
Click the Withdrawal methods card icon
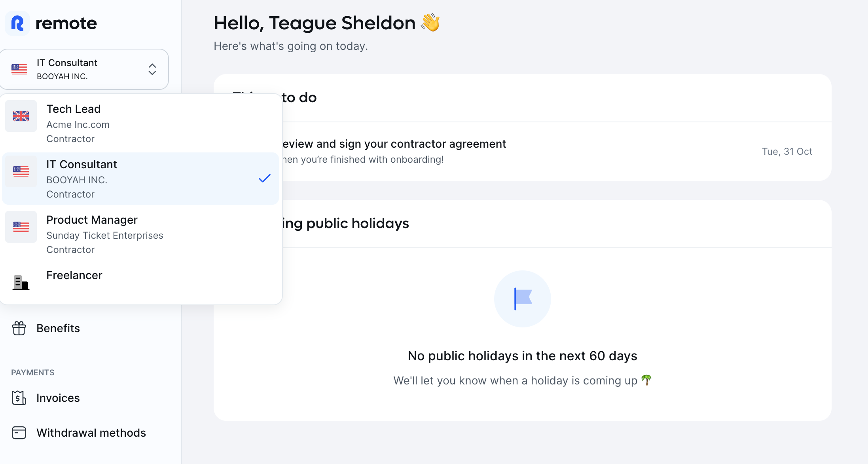pos(19,433)
